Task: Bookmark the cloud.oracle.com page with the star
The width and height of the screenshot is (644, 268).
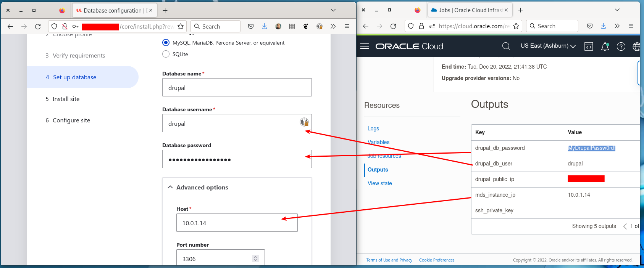Action: (516, 26)
